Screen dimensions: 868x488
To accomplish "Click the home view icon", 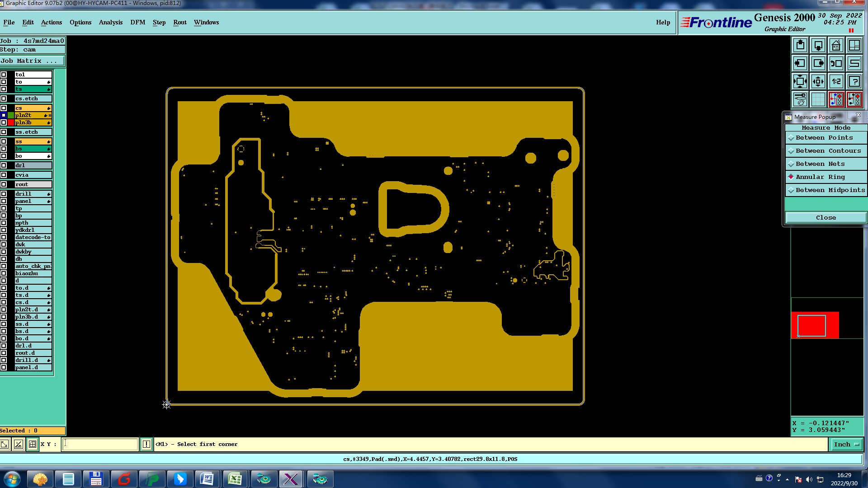I will click(836, 45).
